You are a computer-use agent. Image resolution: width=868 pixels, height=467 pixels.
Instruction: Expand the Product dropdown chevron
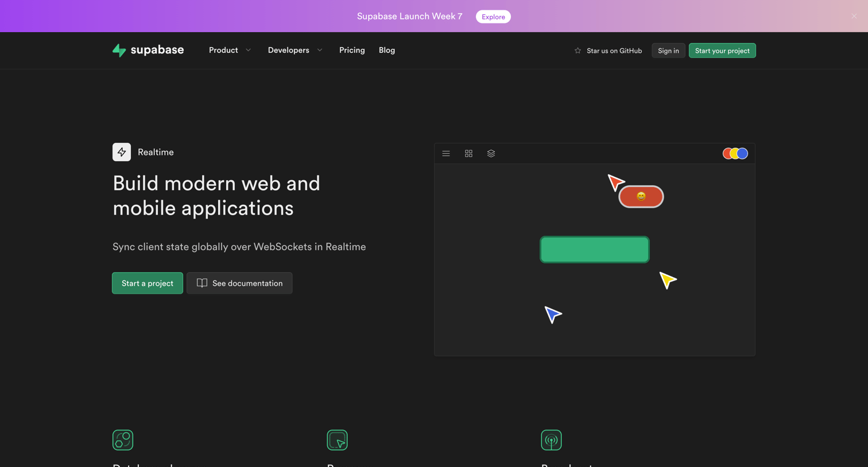249,50
